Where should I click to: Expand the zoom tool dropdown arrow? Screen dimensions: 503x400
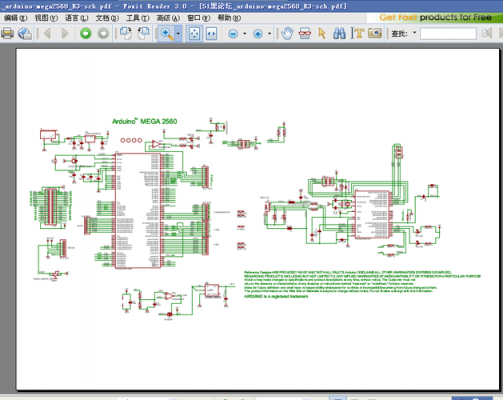tap(178, 33)
